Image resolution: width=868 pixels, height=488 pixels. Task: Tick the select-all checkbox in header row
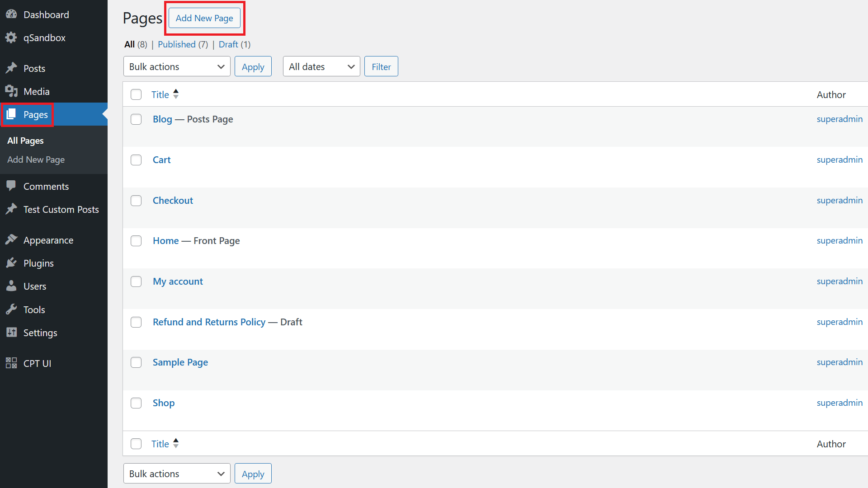point(136,94)
